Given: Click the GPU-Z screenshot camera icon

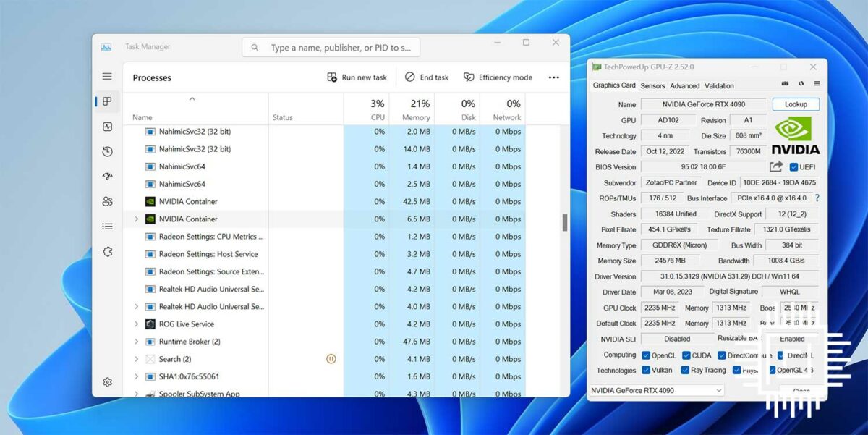Looking at the screenshot, I should [x=784, y=85].
